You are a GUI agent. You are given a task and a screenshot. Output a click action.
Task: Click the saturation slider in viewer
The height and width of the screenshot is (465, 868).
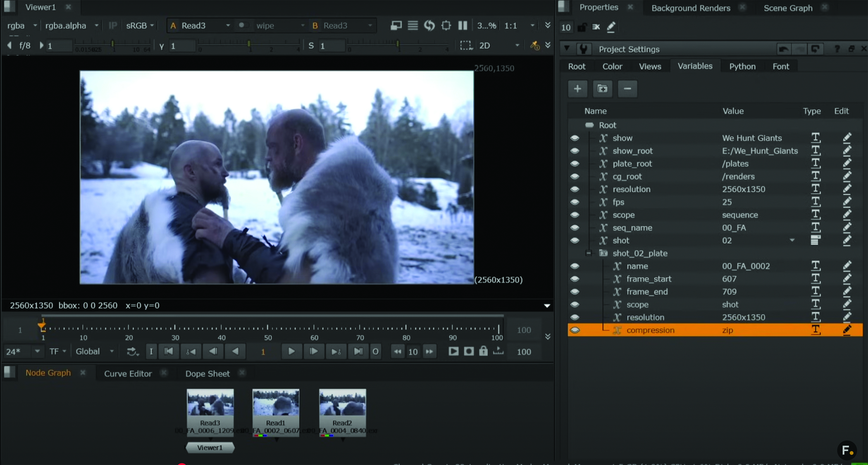coord(398,45)
